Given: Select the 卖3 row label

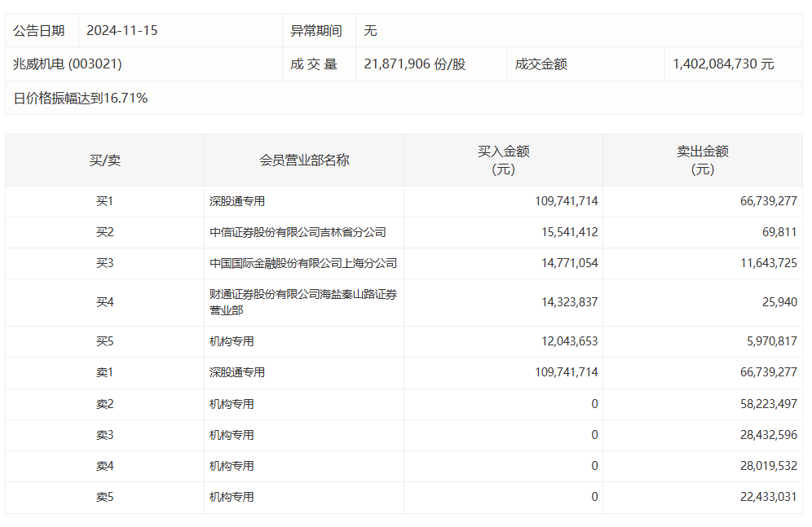Looking at the screenshot, I should point(104,435).
